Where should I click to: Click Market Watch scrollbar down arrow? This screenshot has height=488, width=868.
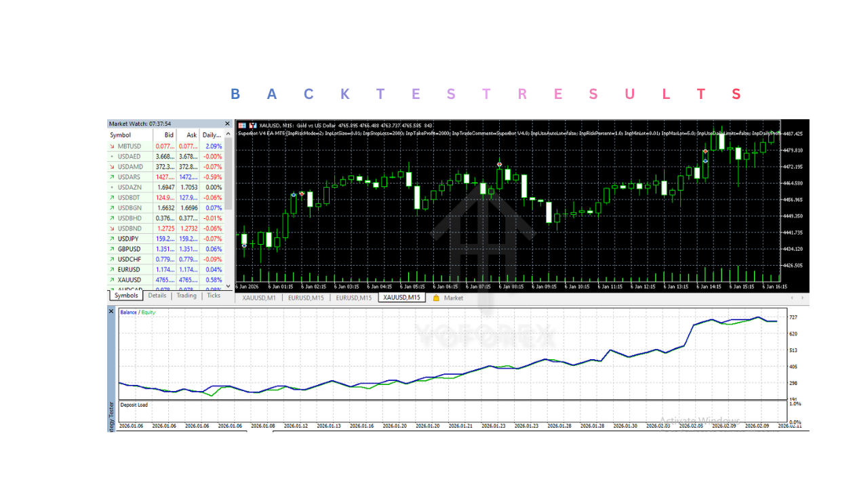[228, 287]
